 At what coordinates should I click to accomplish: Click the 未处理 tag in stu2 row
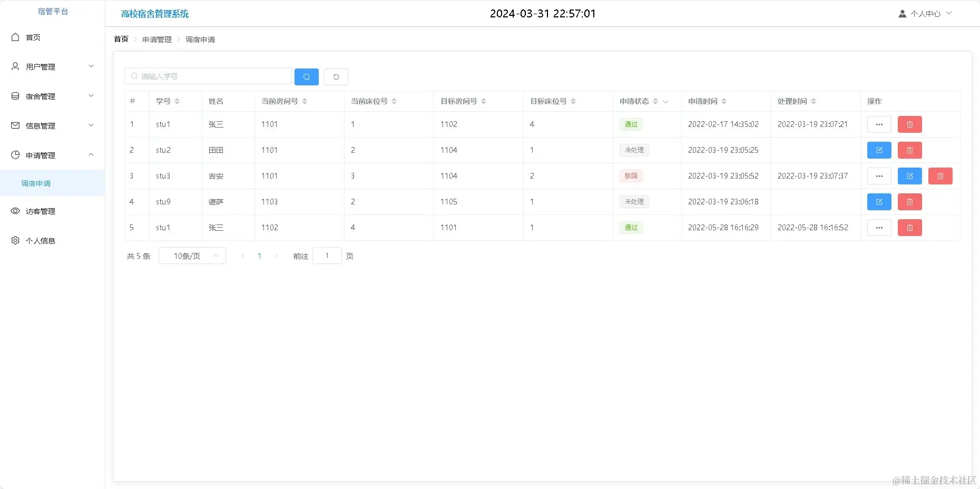[x=634, y=150]
